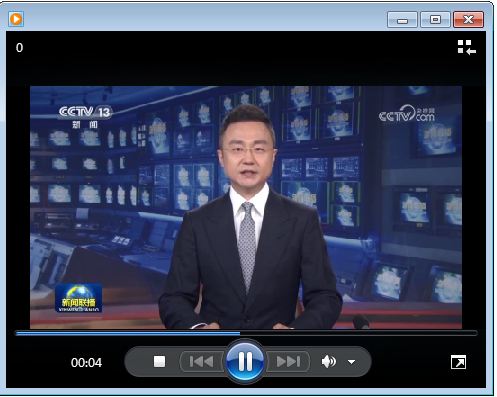Click the unplayed portion of the seek bar
497x397 pixels.
tap(359, 333)
